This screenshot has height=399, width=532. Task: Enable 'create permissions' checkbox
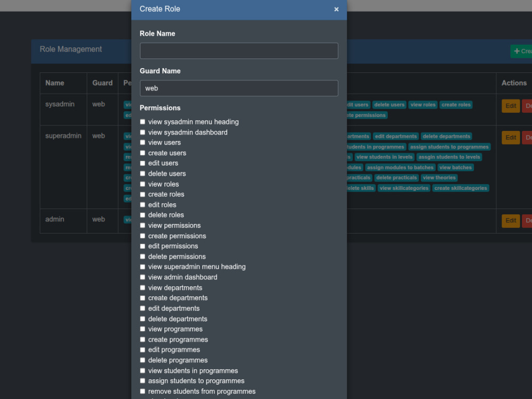point(143,236)
